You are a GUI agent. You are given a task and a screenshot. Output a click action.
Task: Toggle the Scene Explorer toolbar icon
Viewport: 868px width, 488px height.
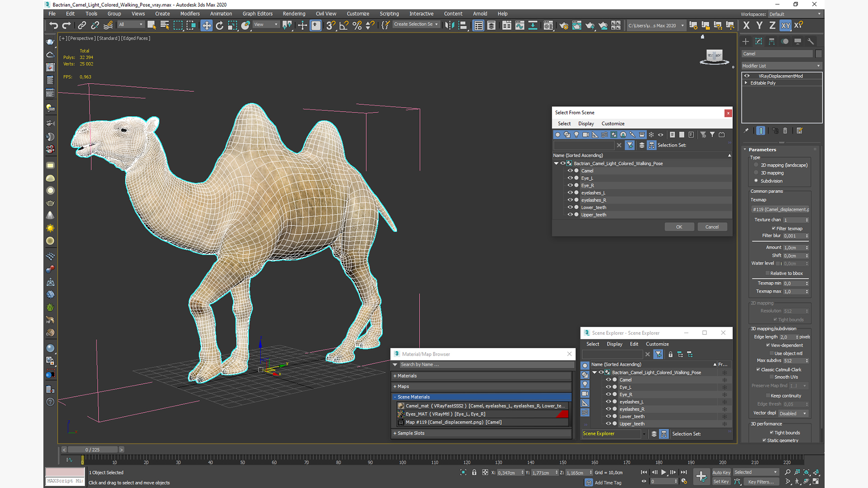(x=478, y=25)
